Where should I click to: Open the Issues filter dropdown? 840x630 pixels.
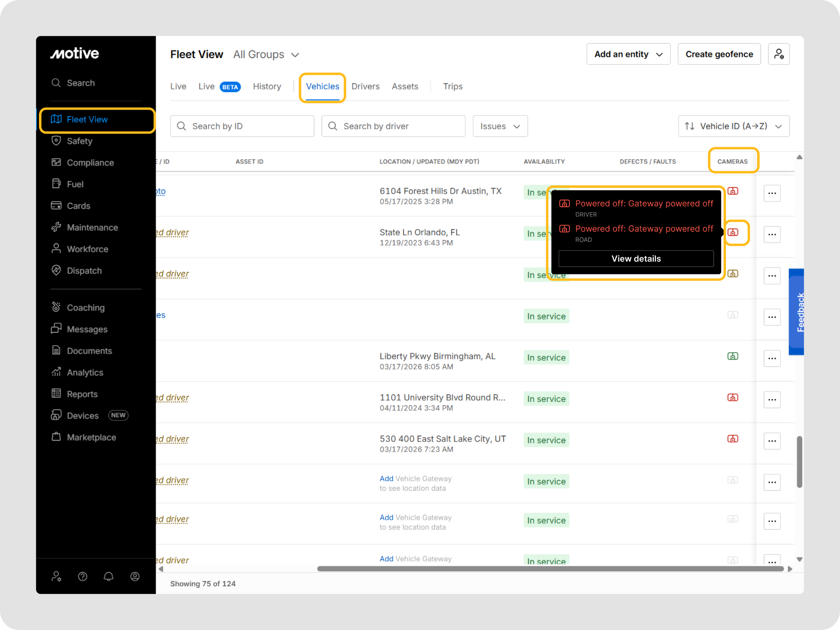500,126
